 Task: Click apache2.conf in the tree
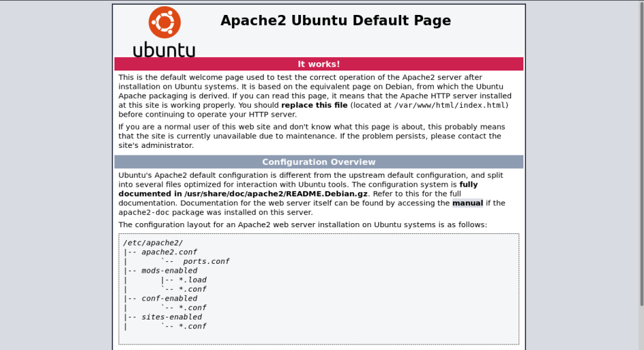(169, 252)
